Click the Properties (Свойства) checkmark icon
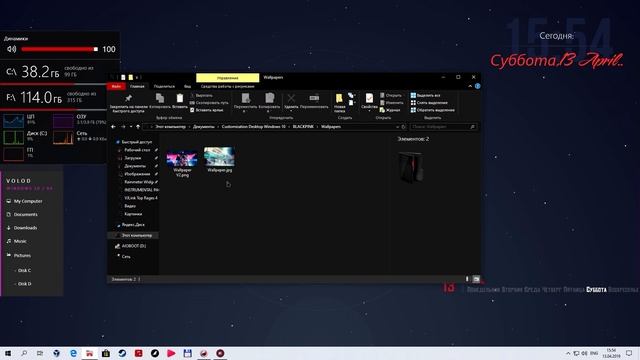This screenshot has width=640, height=360. pyautogui.click(x=369, y=98)
